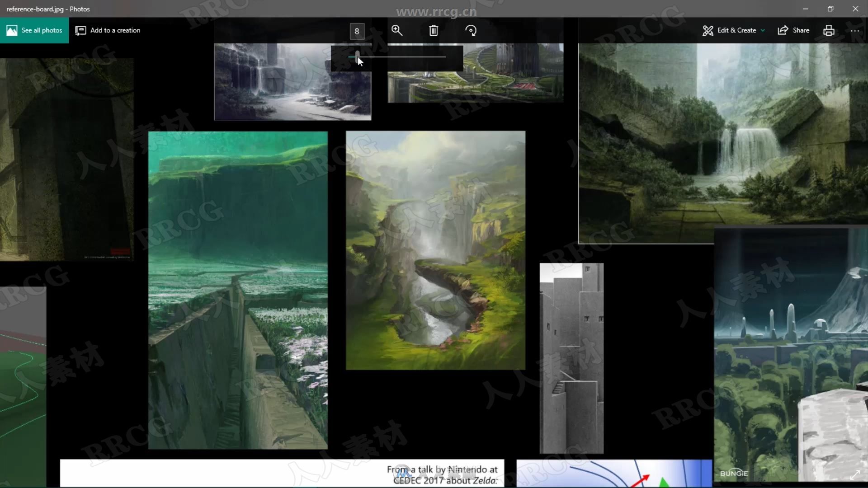Click the zoom slider handle
The width and height of the screenshot is (868, 488).
[x=358, y=56]
